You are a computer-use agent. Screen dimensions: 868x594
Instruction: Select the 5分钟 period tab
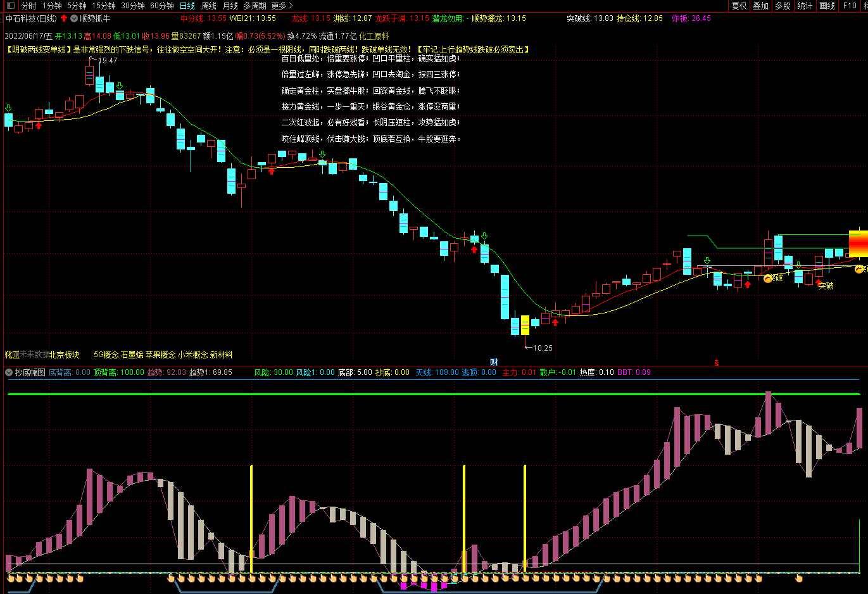click(x=77, y=6)
